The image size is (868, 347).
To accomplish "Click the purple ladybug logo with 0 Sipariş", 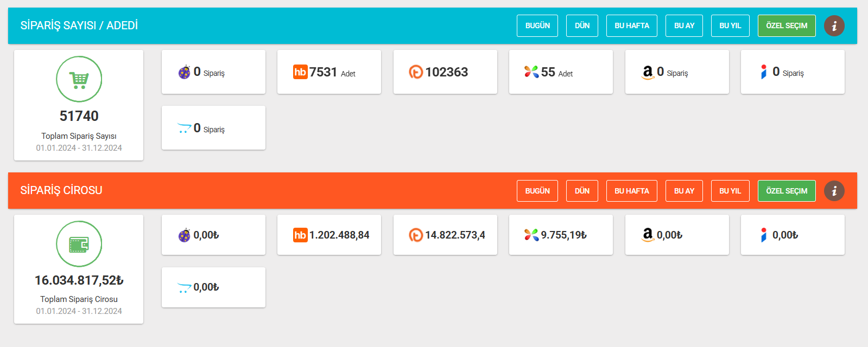I will 185,72.
